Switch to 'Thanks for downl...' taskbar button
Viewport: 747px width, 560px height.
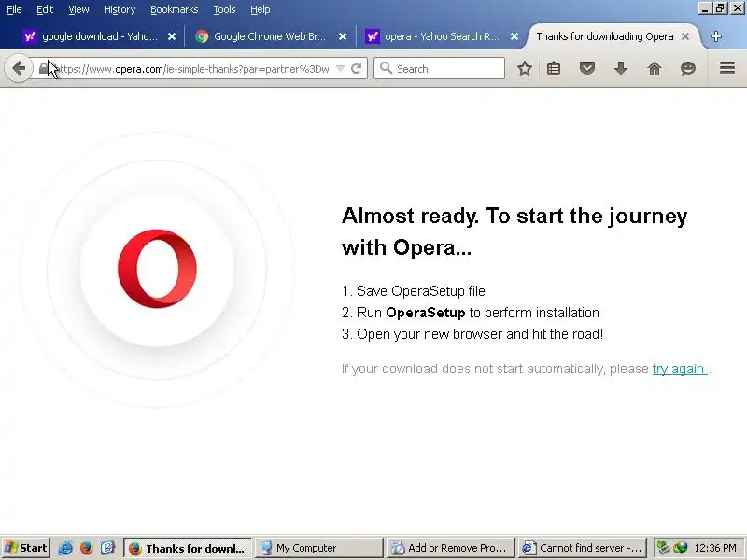pos(188,548)
